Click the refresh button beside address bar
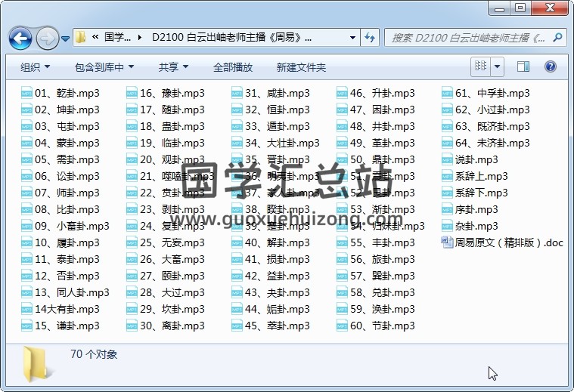The width and height of the screenshot is (574, 392). point(371,37)
